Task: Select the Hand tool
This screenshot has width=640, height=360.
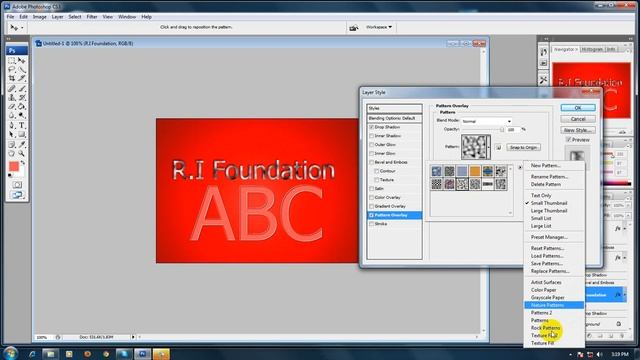Action: [12, 153]
